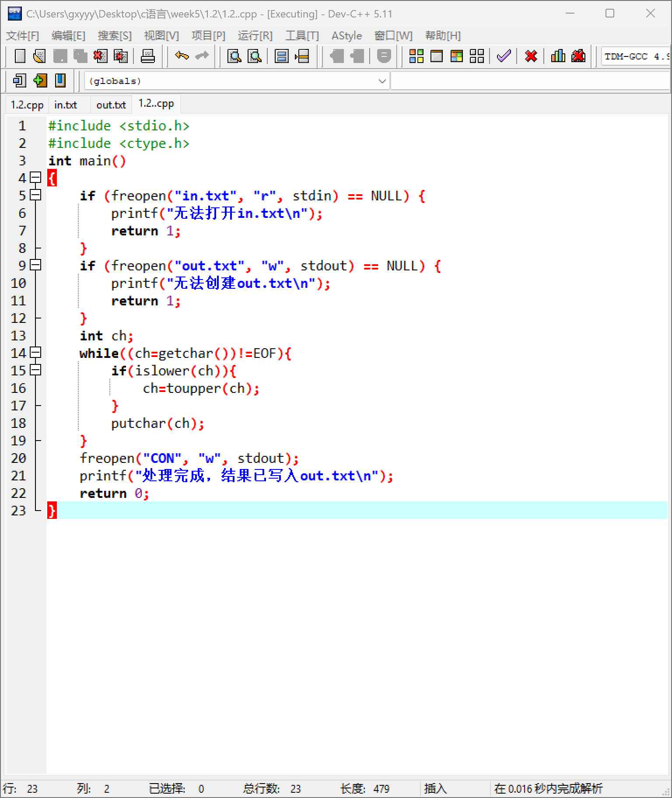Viewport: 672px width, 798px height.
Task: Click the New source file icon
Action: (20, 56)
